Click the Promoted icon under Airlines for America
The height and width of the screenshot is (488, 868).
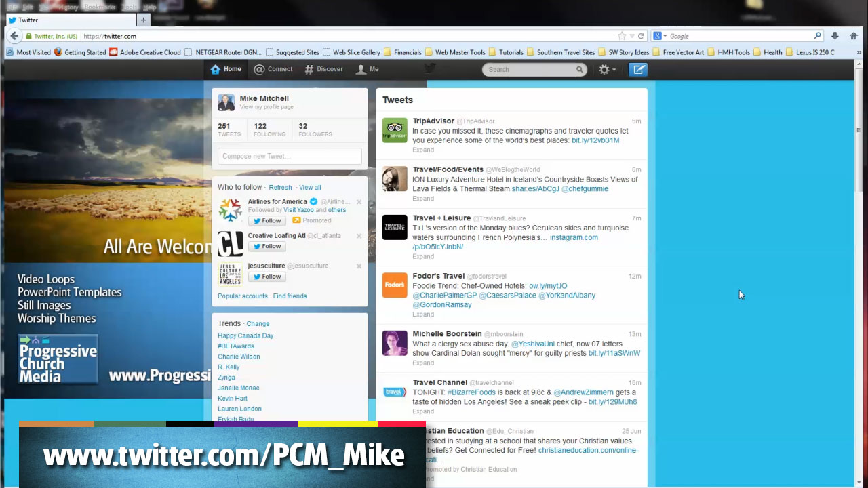point(296,220)
